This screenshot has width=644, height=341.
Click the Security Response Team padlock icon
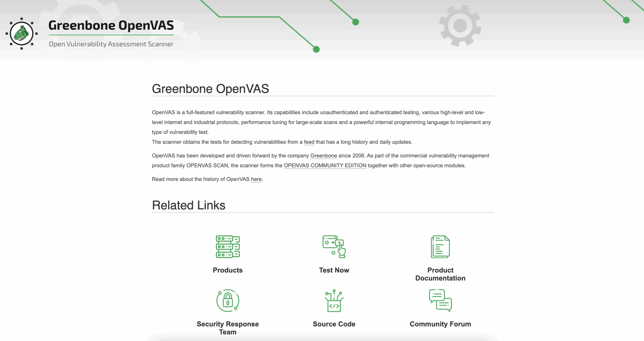[228, 301]
